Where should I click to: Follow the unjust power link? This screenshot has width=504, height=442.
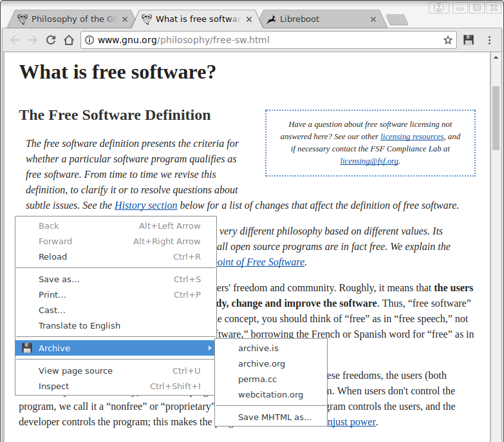(x=351, y=422)
